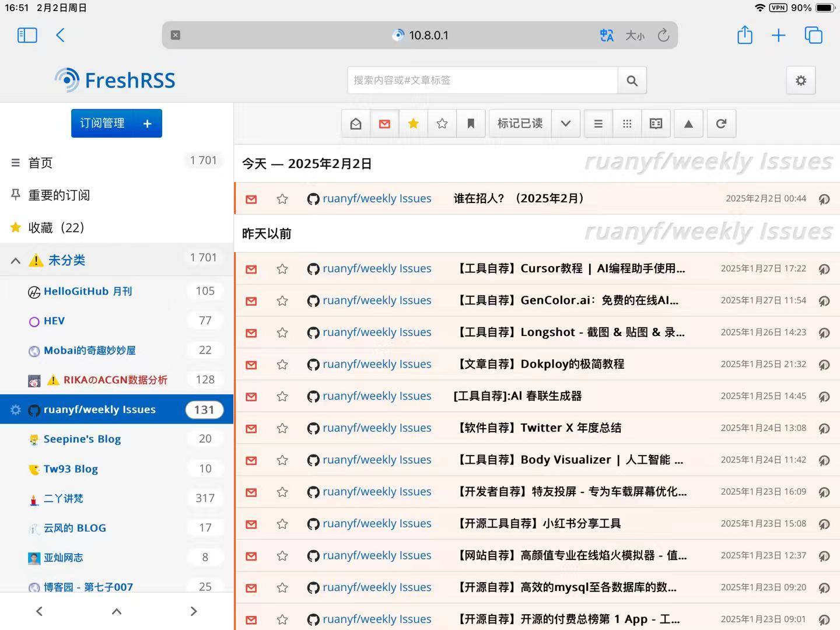Switch to reader view icon
Image resolution: width=840 pixels, height=630 pixels.
(656, 124)
